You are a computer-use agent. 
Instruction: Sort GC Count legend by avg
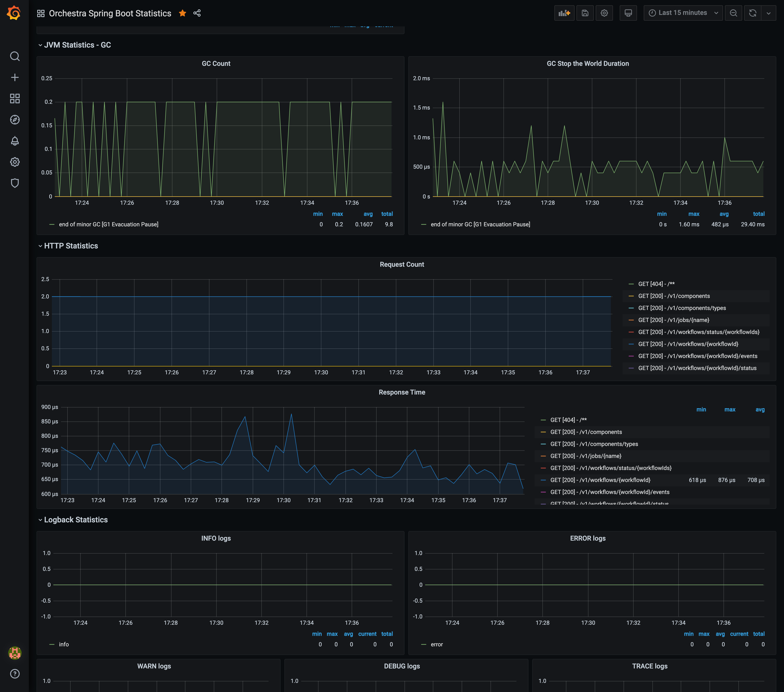pyautogui.click(x=368, y=214)
